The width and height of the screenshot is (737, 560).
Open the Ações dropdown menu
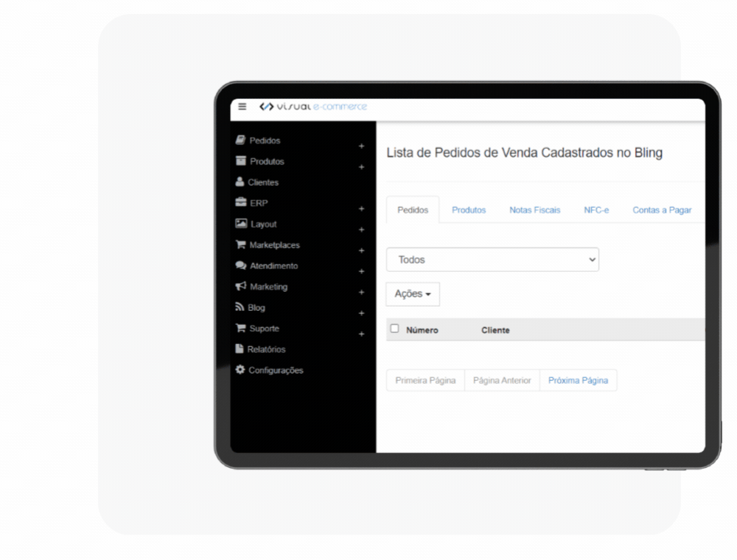pyautogui.click(x=412, y=293)
